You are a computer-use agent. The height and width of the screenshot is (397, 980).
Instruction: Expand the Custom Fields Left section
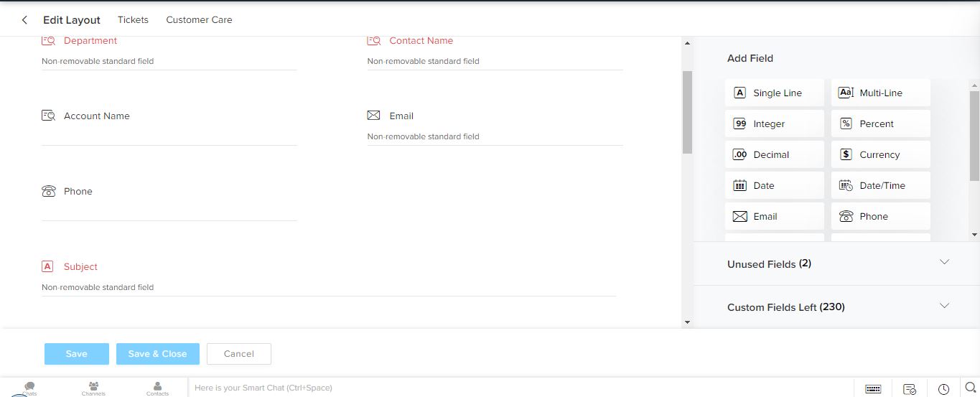[x=837, y=307]
